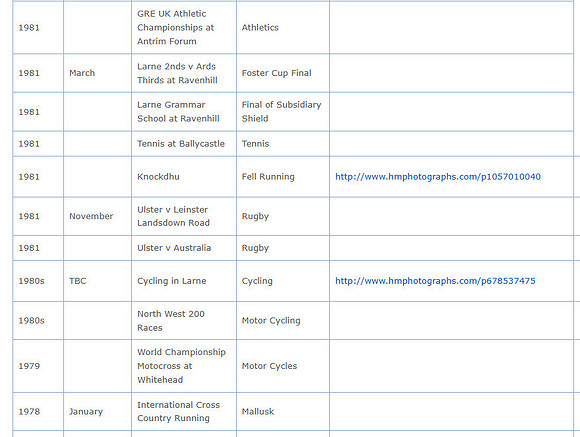Viewport: 580px width, 437px height.
Task: Click the '1978' year cell
Action: pos(38,411)
